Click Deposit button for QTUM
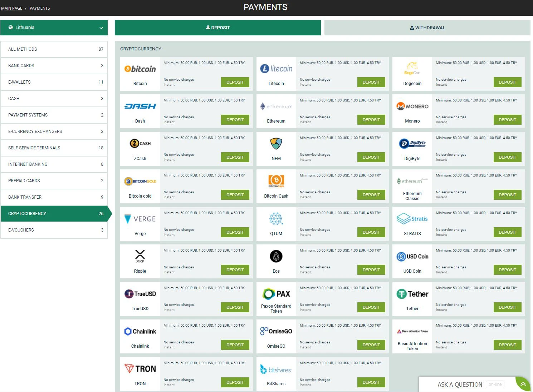The height and width of the screenshot is (392, 533). coord(371,232)
